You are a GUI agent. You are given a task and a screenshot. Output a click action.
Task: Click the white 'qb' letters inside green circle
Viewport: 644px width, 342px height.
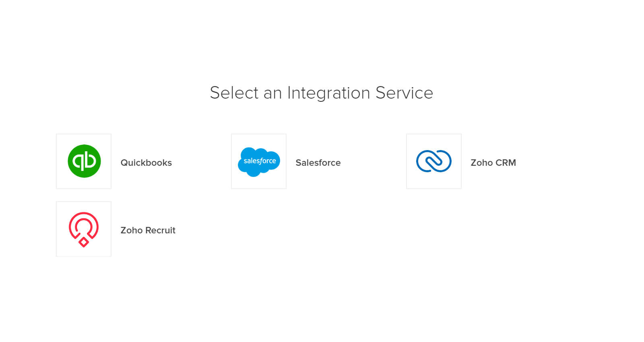[84, 161]
